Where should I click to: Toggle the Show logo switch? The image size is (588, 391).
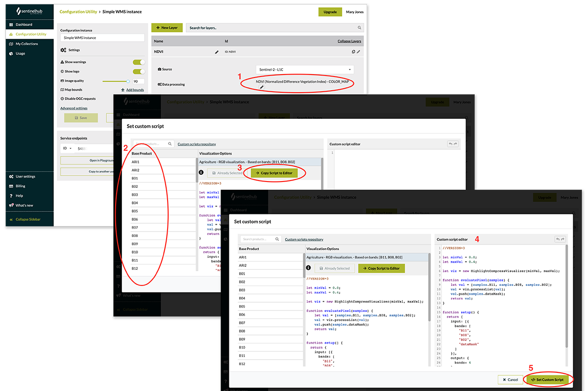pyautogui.click(x=139, y=72)
